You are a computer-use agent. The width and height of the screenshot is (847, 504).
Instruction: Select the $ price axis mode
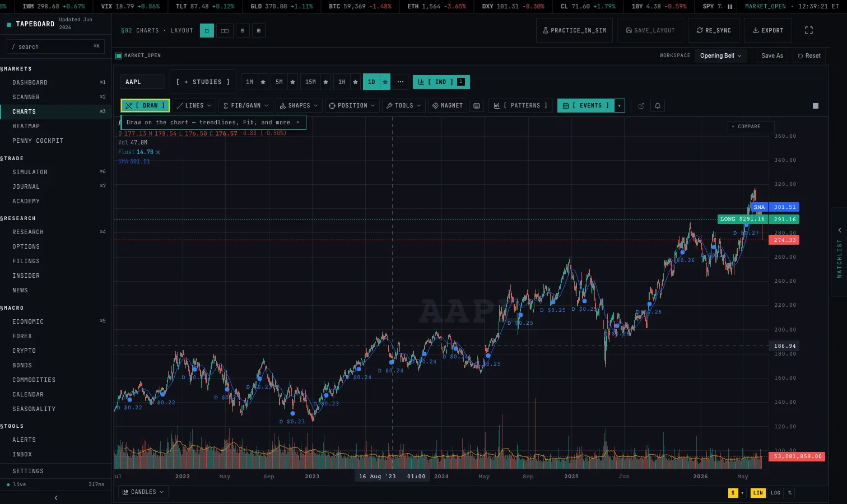pos(733,493)
